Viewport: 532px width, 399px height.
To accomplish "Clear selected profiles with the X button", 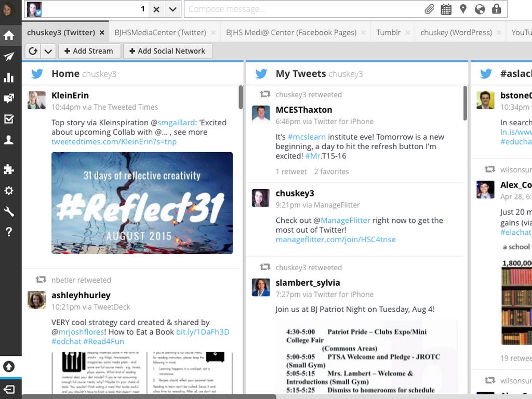I will (156, 9).
